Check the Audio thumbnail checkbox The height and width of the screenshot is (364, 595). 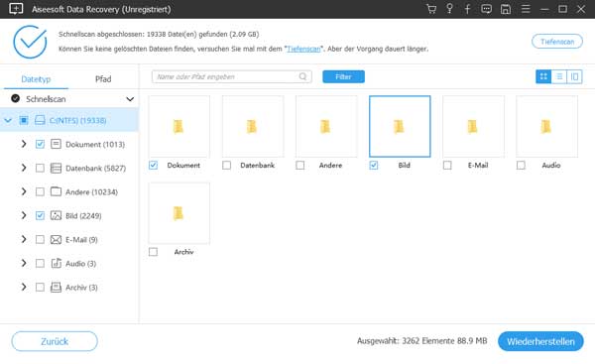(521, 165)
